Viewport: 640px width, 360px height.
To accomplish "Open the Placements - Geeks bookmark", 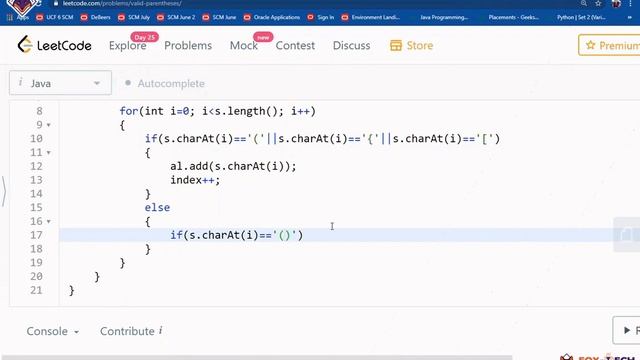I will click(x=513, y=18).
